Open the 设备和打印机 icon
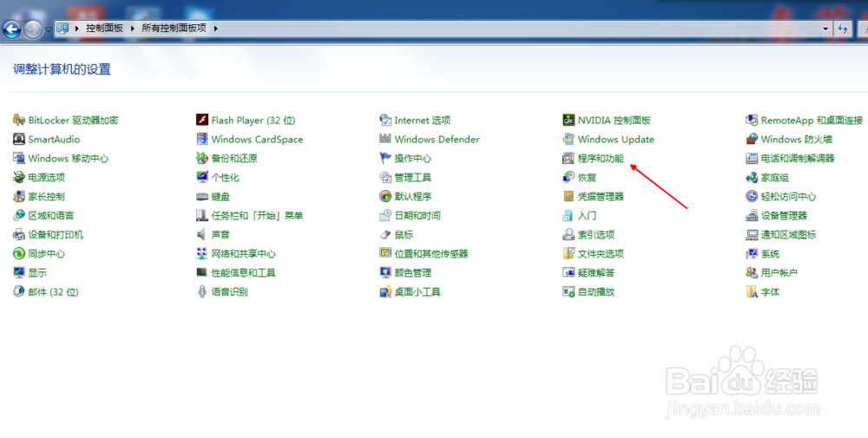 [x=19, y=234]
